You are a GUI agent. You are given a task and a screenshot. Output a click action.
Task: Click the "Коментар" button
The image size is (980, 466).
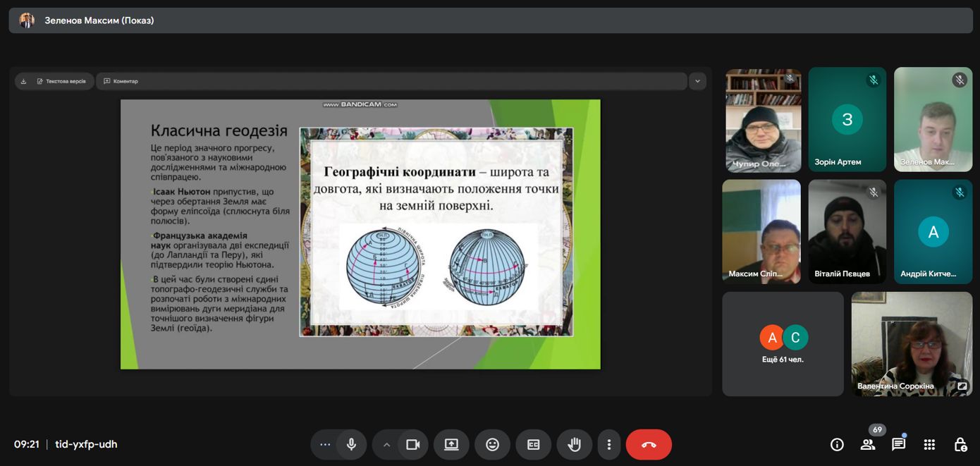tap(121, 81)
